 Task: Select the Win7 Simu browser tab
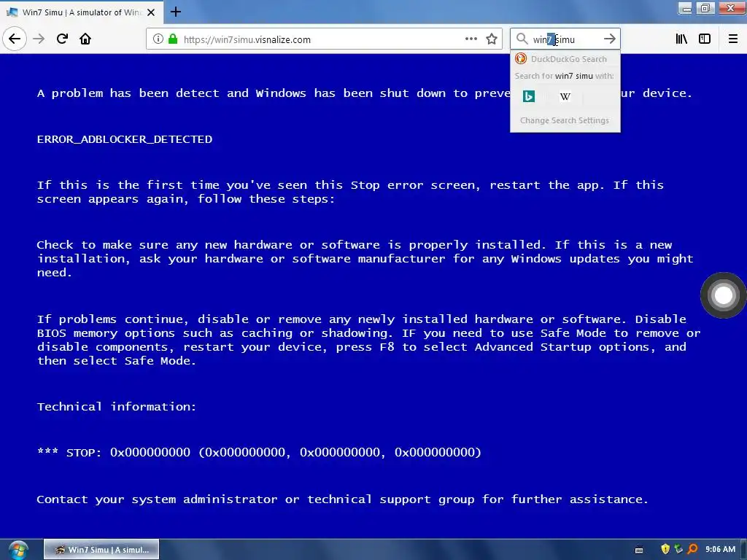(x=82, y=12)
